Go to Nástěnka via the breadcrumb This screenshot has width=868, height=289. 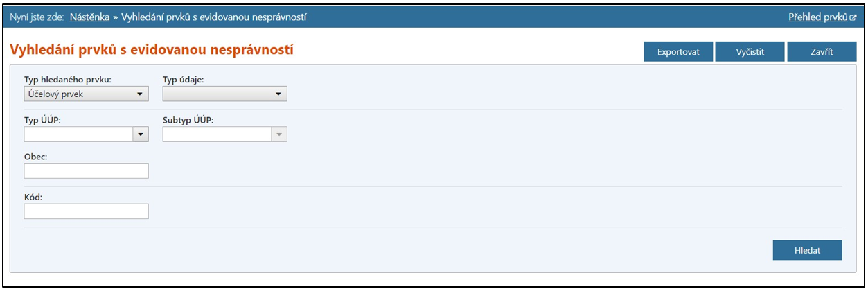tap(89, 17)
